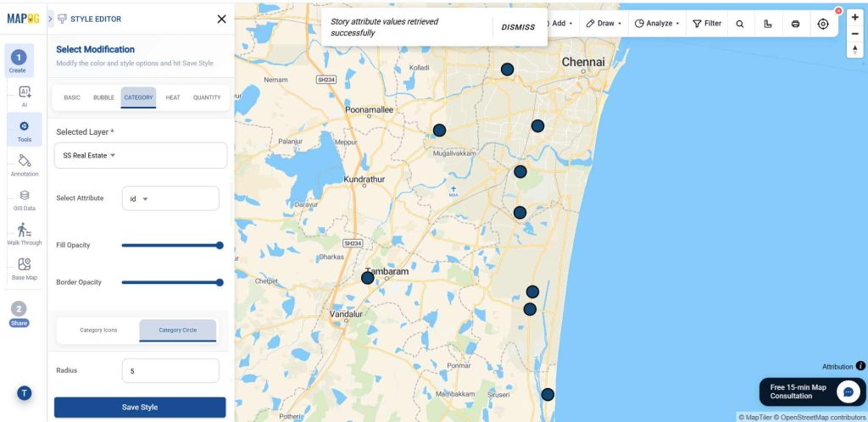
Task: Open the Selected Layer dropdown
Action: 141,155
